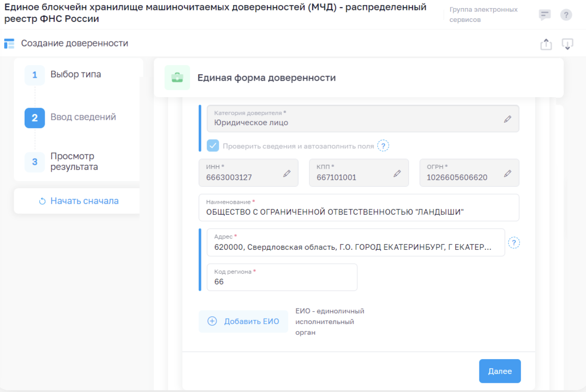
Task: Click pencil icon in ОГРН field
Action: (x=508, y=174)
